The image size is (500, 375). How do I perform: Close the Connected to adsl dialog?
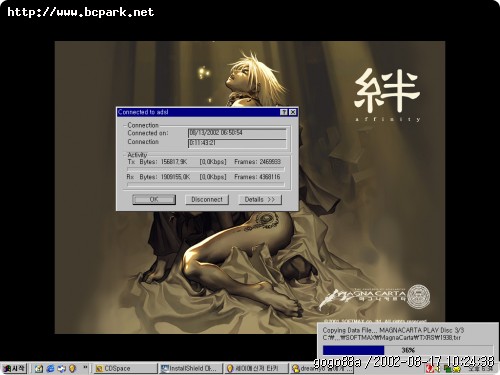point(293,112)
